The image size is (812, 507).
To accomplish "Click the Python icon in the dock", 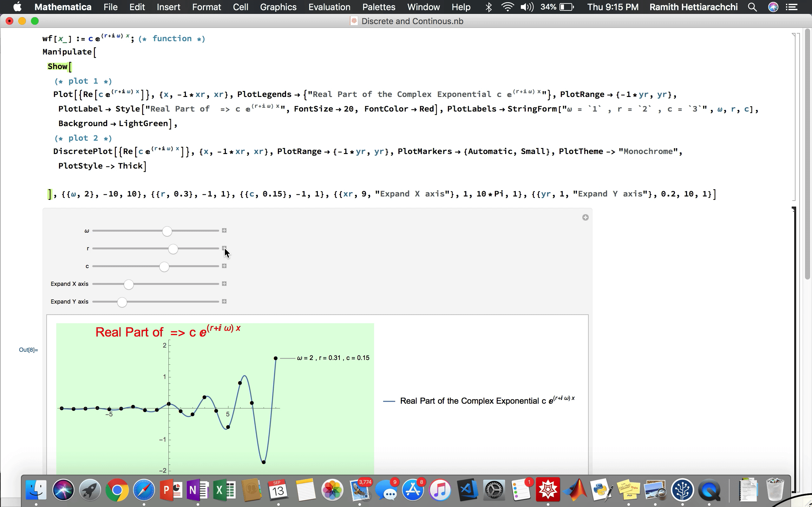I will (600, 490).
